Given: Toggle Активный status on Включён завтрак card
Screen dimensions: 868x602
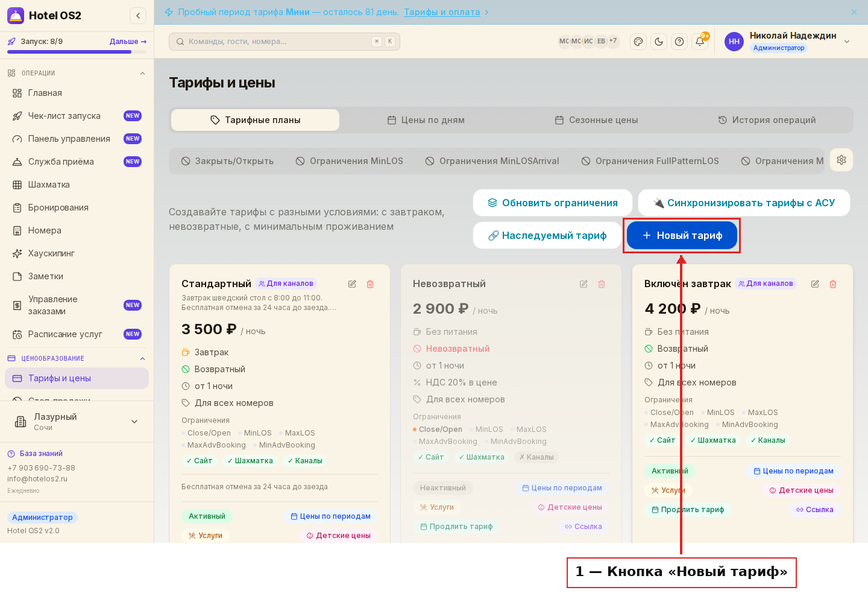Looking at the screenshot, I should click(x=670, y=471).
